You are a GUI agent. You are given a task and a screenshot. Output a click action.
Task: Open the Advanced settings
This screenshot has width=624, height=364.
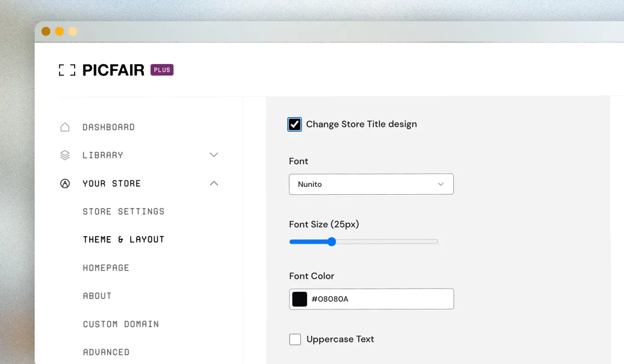tap(106, 352)
